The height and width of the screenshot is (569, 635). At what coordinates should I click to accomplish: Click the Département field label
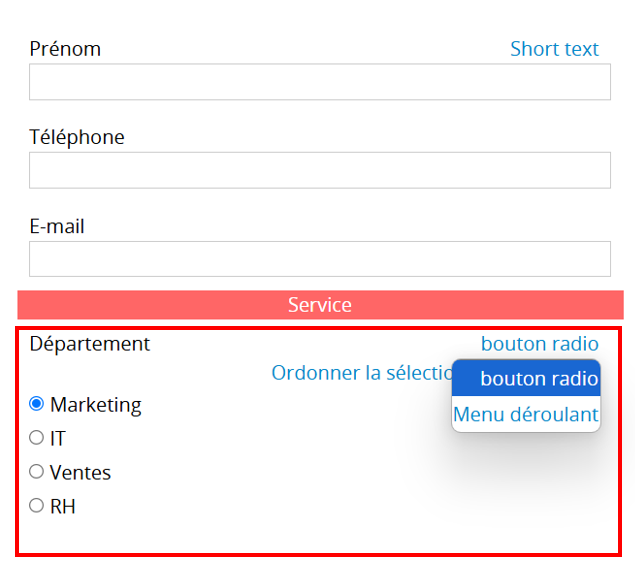coord(90,344)
